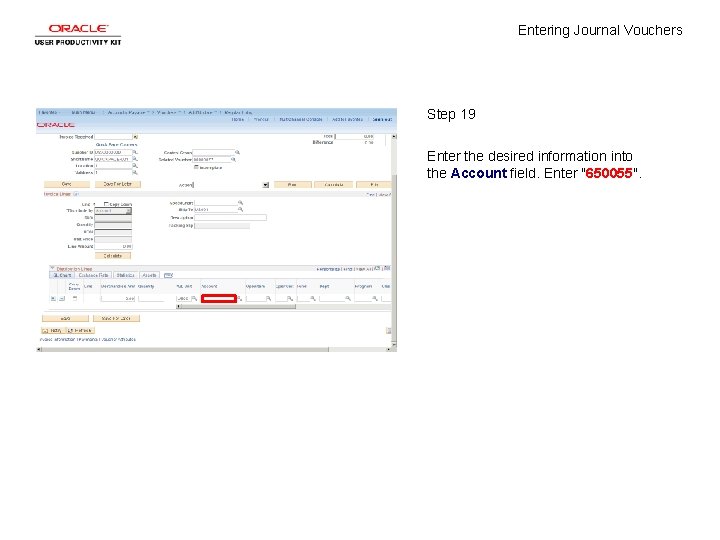Click the Personalize link in Distribution Lines
The image size is (720, 540).
point(328,269)
